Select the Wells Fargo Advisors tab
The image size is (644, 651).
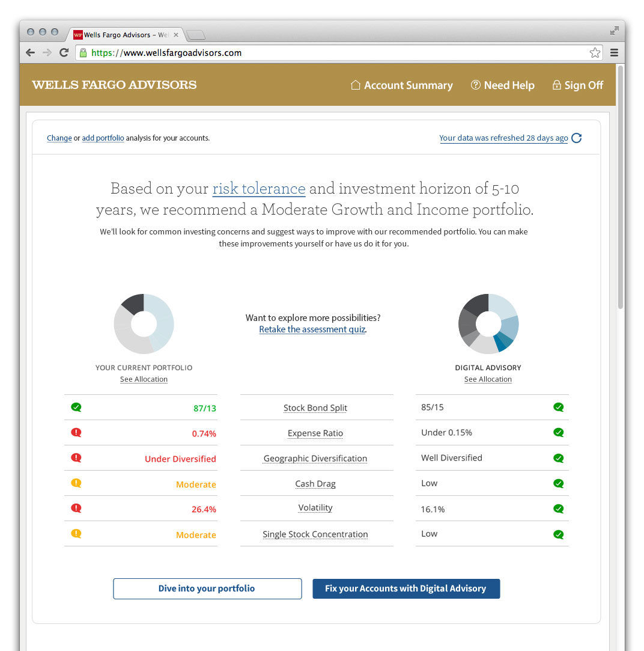tap(126, 35)
